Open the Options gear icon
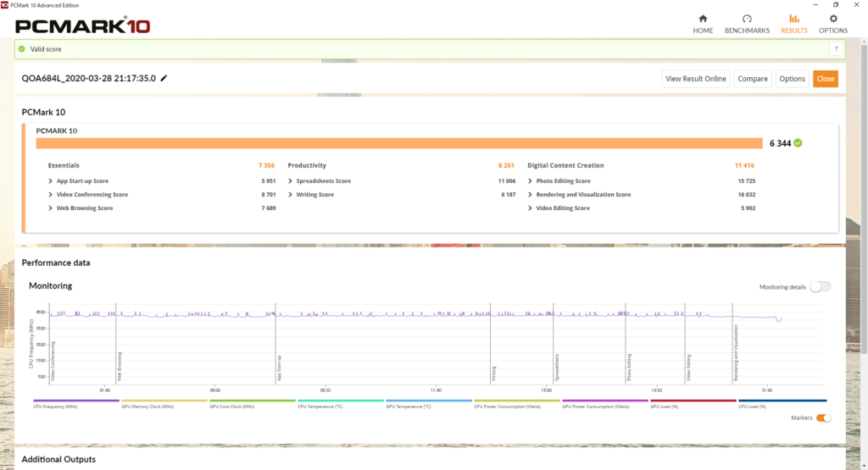This screenshot has width=868, height=470. click(x=833, y=19)
